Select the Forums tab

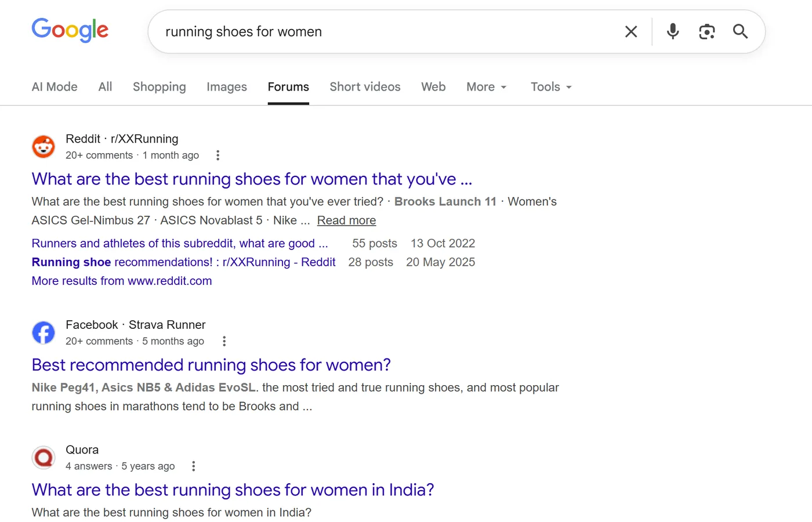point(288,86)
